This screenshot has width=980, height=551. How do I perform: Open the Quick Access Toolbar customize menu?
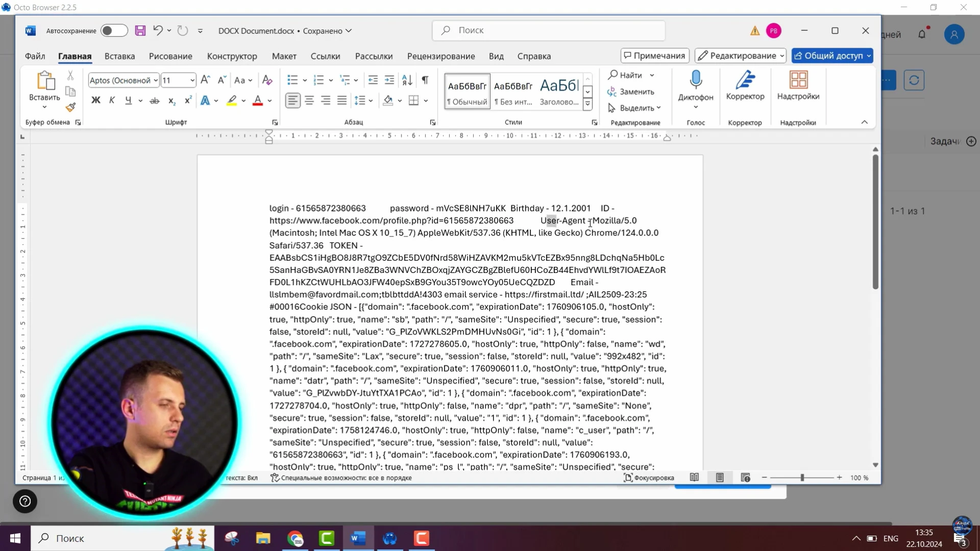coord(200,31)
